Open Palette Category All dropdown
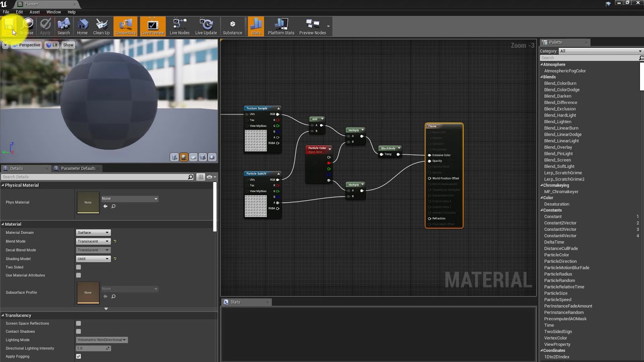The height and width of the screenshot is (362, 644). (601, 51)
